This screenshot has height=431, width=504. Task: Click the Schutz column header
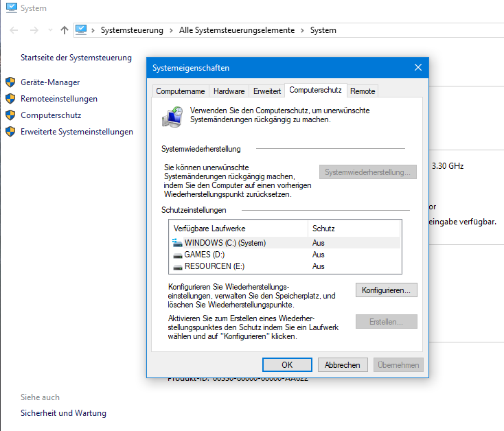[x=354, y=229]
